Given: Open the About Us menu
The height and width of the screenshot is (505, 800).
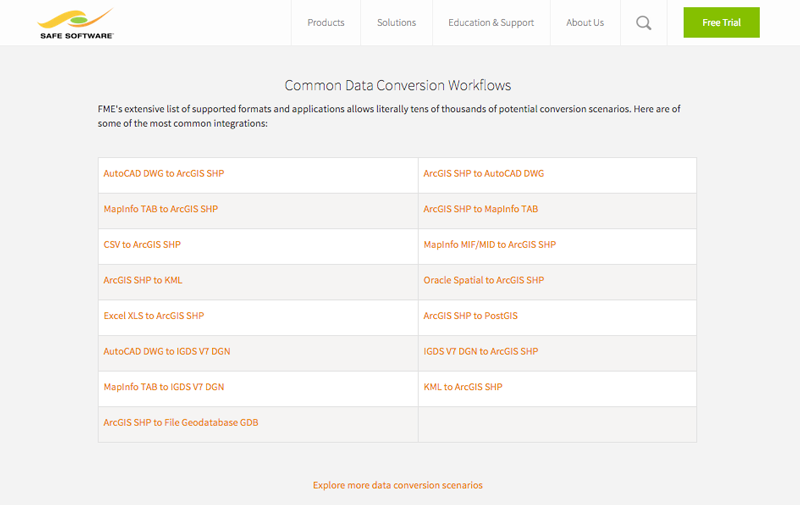Looking at the screenshot, I should click(585, 22).
